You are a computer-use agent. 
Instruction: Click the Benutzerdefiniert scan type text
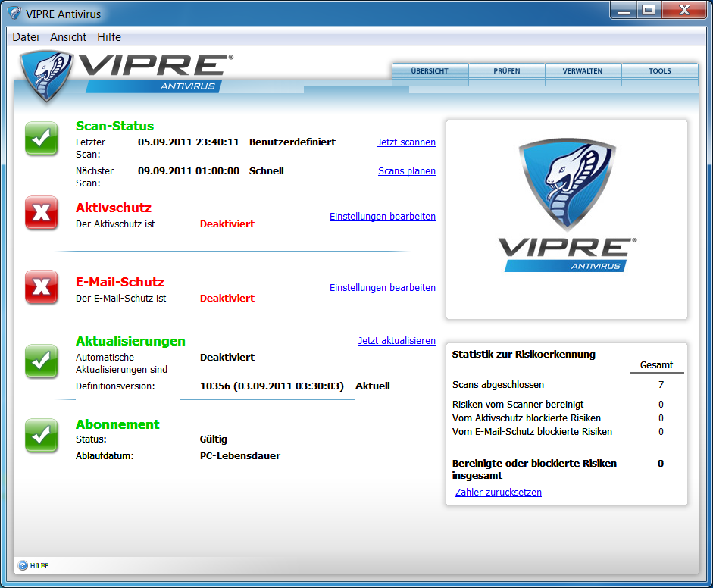click(x=292, y=142)
